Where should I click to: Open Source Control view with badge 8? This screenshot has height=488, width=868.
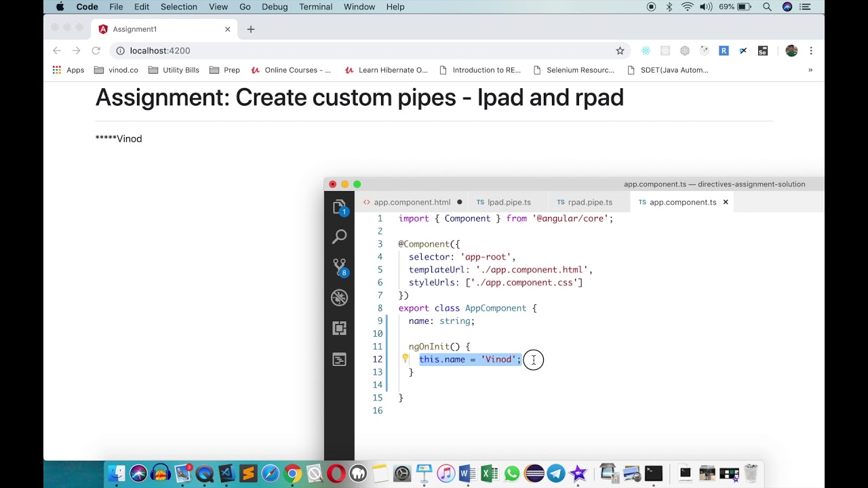(x=340, y=267)
